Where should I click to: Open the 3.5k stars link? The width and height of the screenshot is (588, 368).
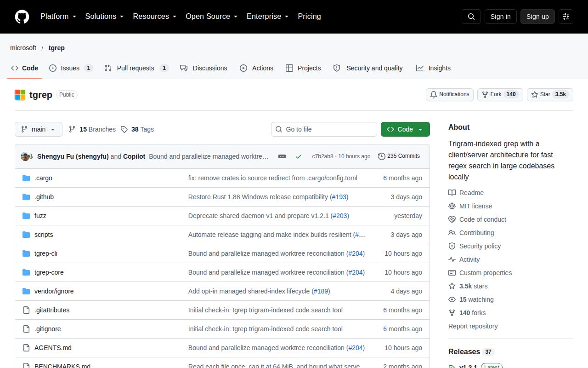coord(468,286)
